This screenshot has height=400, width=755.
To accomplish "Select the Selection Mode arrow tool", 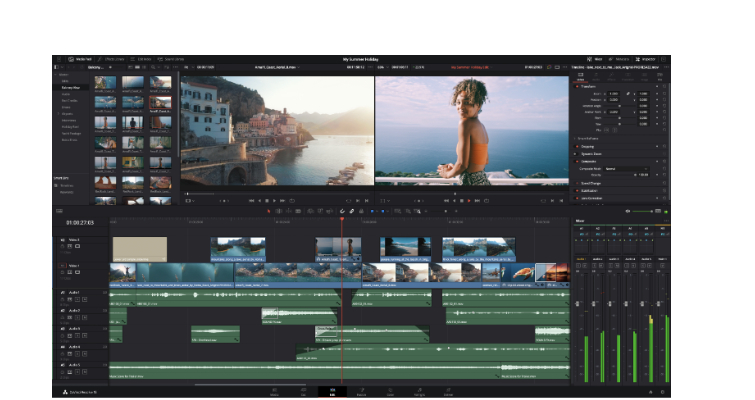I will click(269, 211).
